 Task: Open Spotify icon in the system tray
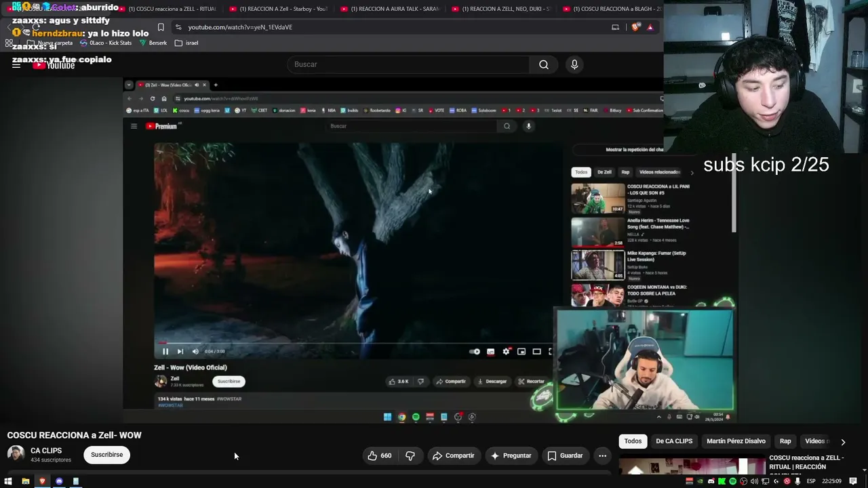[732, 481]
